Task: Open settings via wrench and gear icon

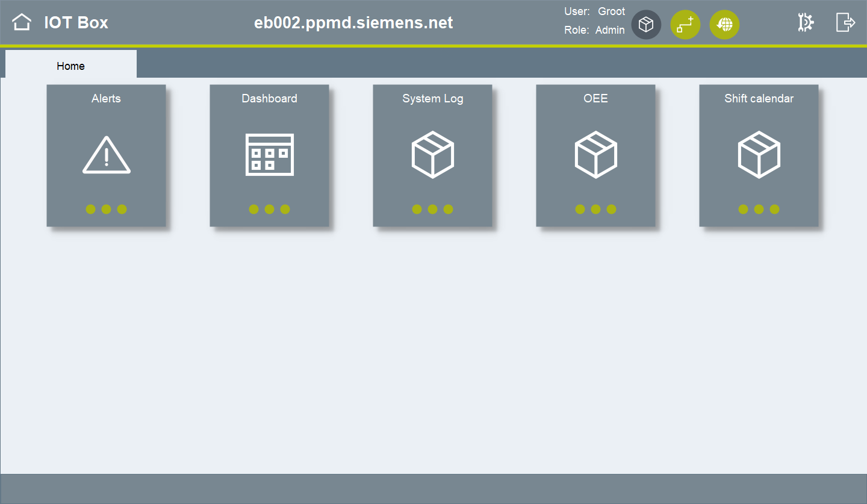Action: pos(805,23)
